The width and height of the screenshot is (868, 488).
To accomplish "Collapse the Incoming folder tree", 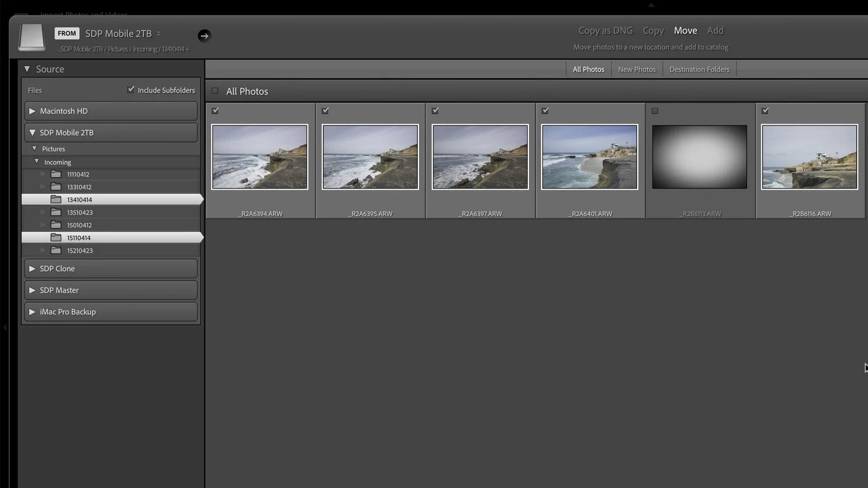I will (36, 161).
